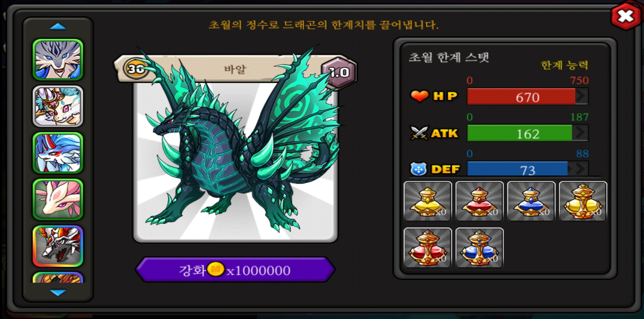This screenshot has width=644, height=319.
Task: Select the large blue essence potion
Action: coord(479,248)
